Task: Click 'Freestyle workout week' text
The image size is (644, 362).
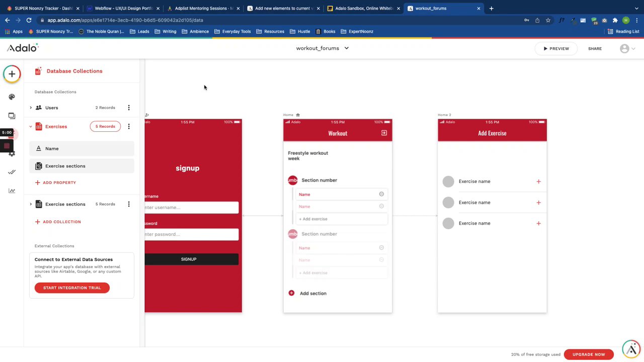Action: [308, 156]
